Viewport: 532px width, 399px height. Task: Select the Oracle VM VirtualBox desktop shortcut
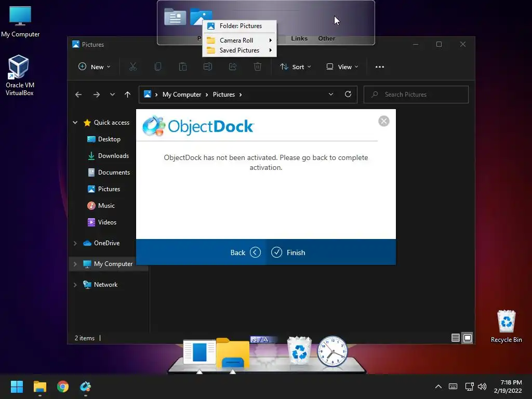pyautogui.click(x=19, y=76)
